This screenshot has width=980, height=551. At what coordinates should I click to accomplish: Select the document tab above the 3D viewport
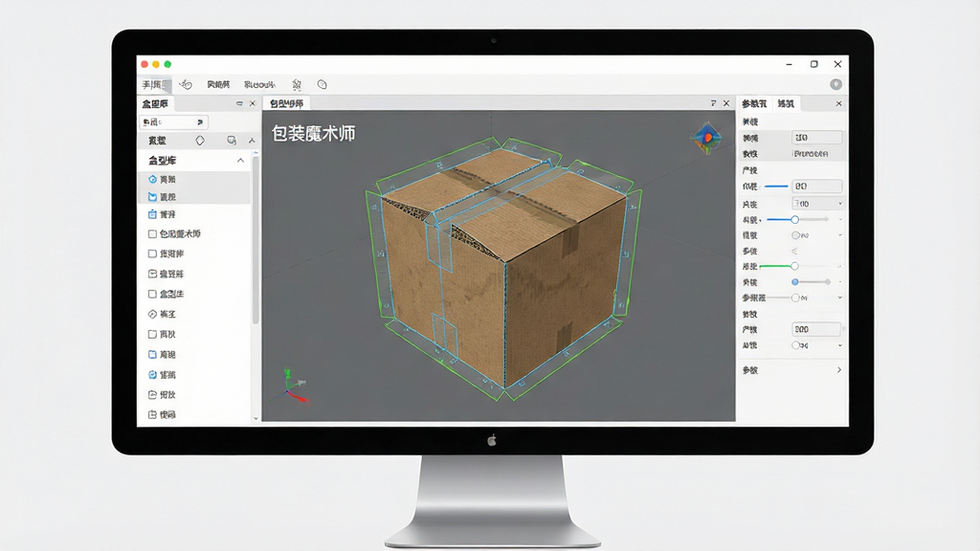tap(287, 103)
